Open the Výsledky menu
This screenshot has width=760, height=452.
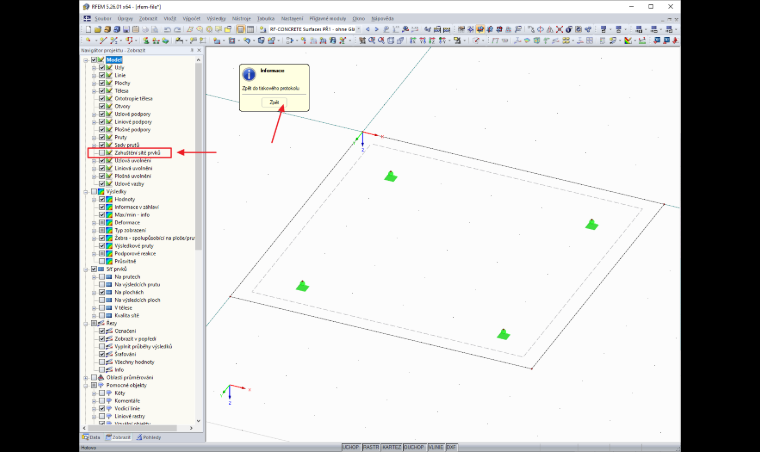(x=216, y=18)
